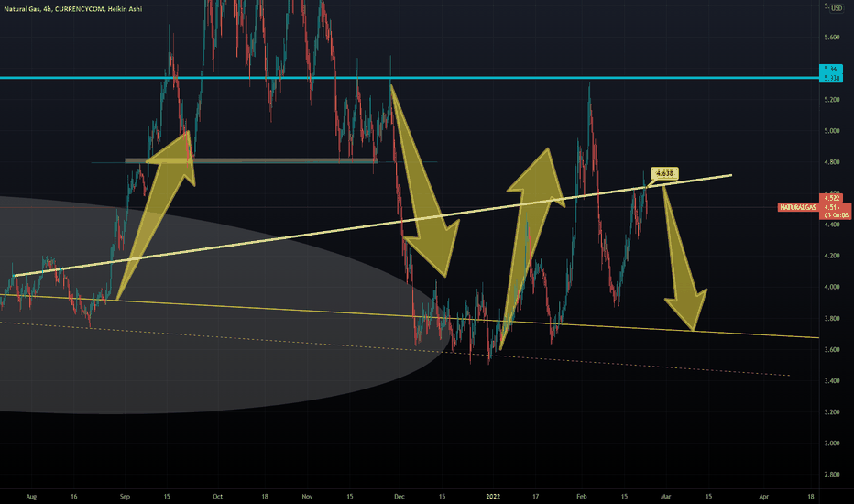Click the Sep date on time axis

[x=125, y=497]
